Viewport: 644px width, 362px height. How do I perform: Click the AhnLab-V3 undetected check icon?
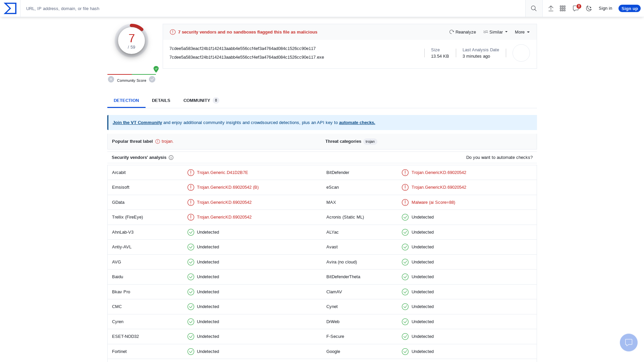click(x=191, y=232)
